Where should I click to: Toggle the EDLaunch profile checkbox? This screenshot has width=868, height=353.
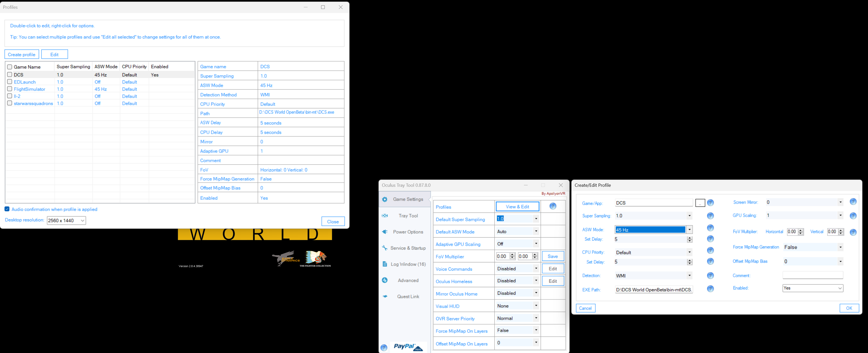10,82
